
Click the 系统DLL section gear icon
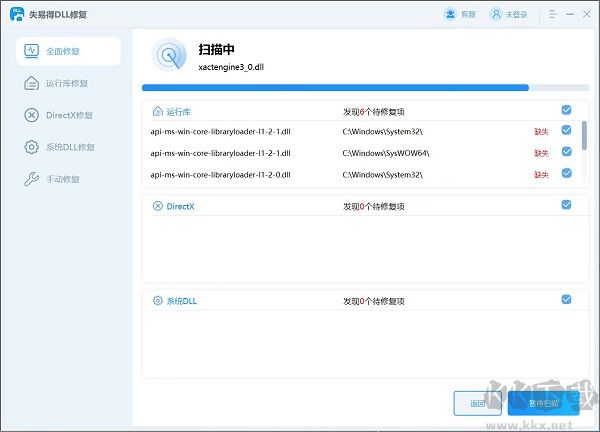157,300
